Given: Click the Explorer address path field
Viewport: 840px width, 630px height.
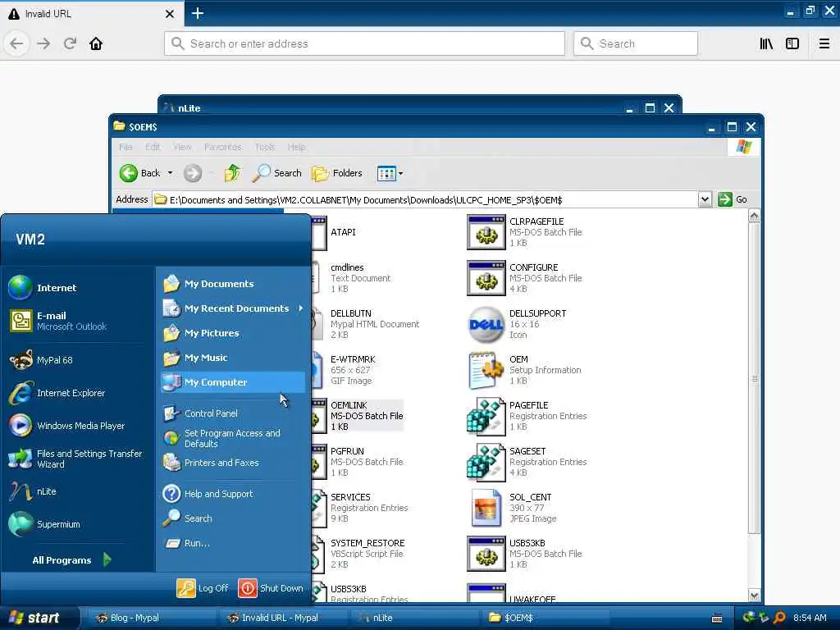Looking at the screenshot, I should click(426, 200).
